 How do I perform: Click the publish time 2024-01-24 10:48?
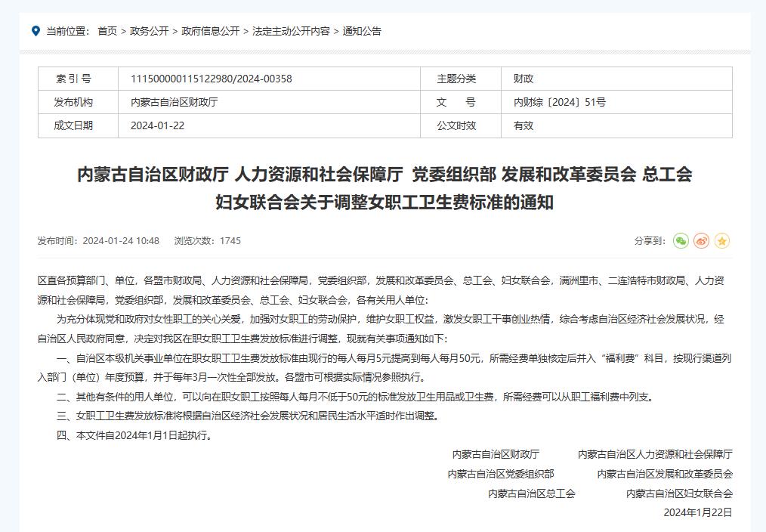point(121,241)
